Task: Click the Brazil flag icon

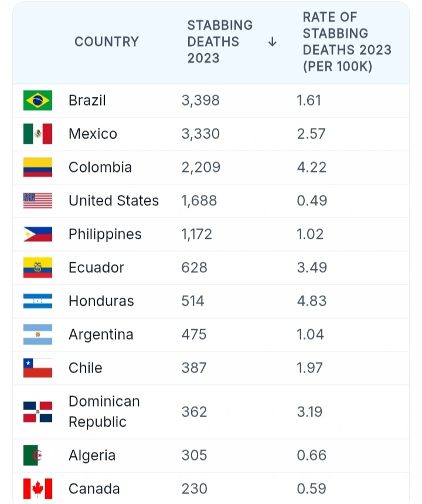Action: coord(38,100)
